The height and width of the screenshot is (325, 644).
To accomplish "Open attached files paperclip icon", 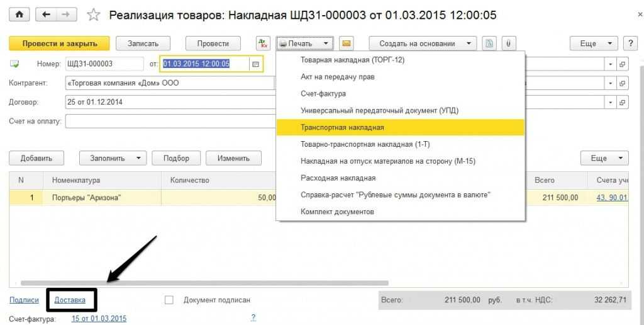I will 508,43.
